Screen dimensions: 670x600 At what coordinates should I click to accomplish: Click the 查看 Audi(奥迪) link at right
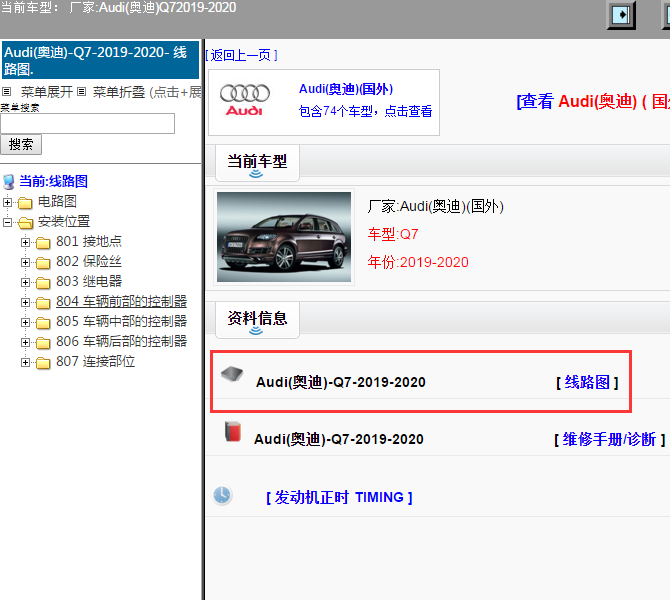(x=593, y=101)
